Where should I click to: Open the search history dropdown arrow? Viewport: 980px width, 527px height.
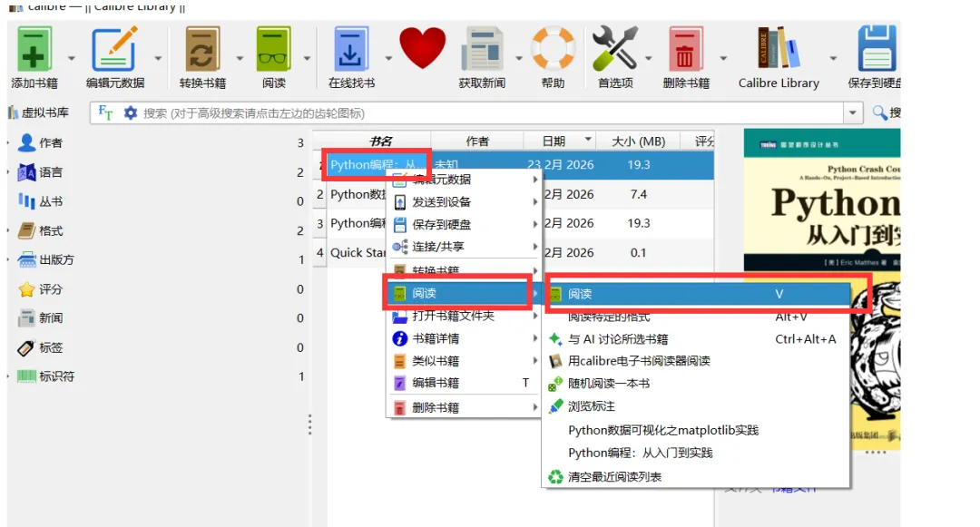click(x=852, y=113)
